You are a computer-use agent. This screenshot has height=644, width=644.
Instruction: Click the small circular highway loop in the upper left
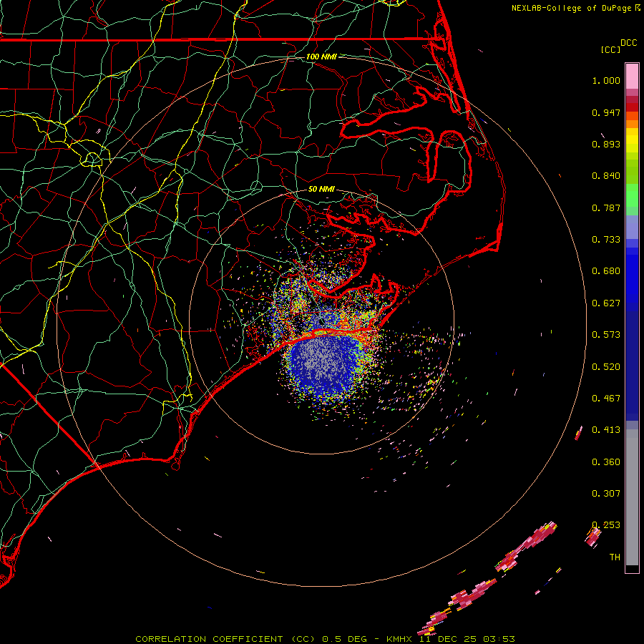[92, 159]
